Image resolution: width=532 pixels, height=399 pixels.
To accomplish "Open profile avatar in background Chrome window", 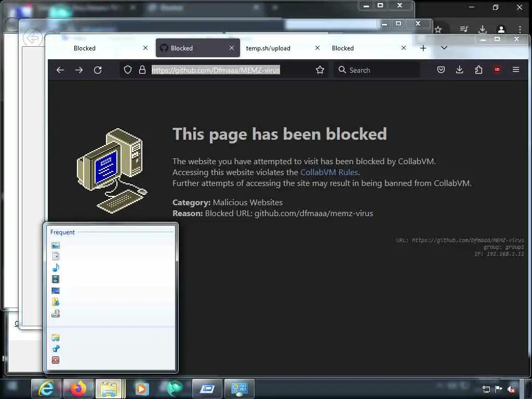I will [x=501, y=30].
